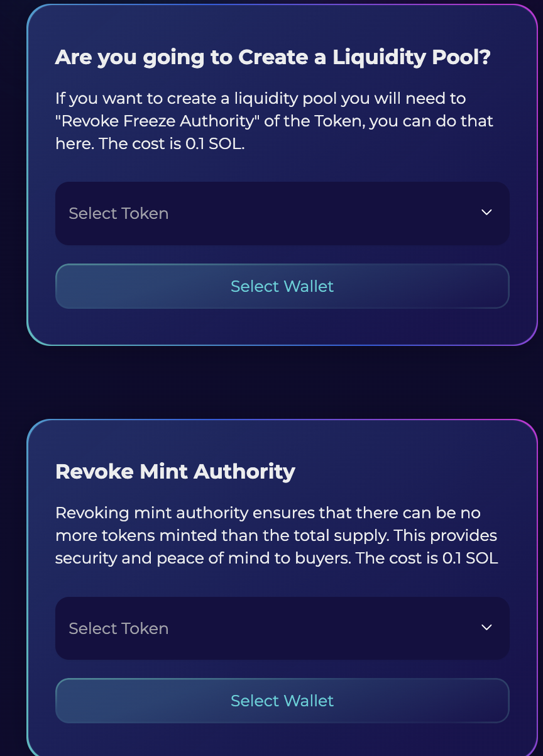Click the chevron icon in the Liquidity Pool token dropdown
This screenshot has width=543, height=756.
click(486, 213)
